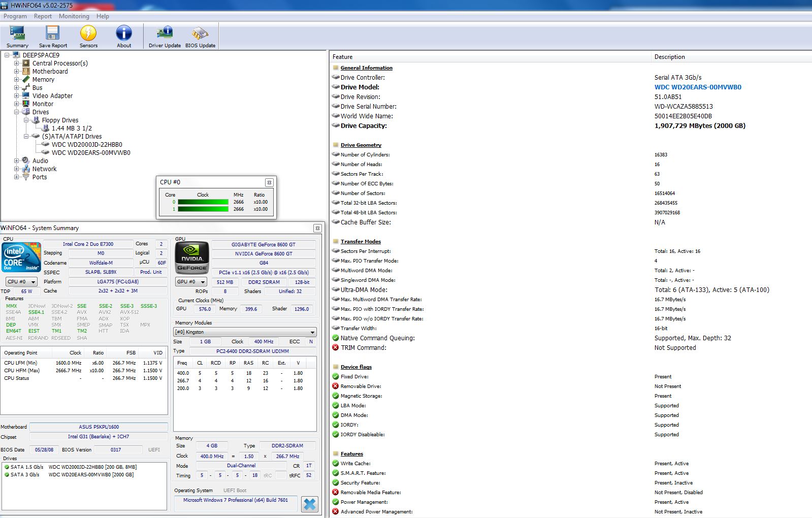This screenshot has height=518, width=812.
Task: Click the Drive Serial Number value
Action: [684, 107]
